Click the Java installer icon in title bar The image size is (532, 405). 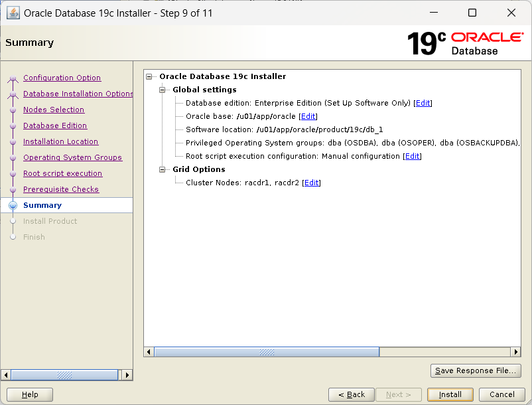pos(13,13)
